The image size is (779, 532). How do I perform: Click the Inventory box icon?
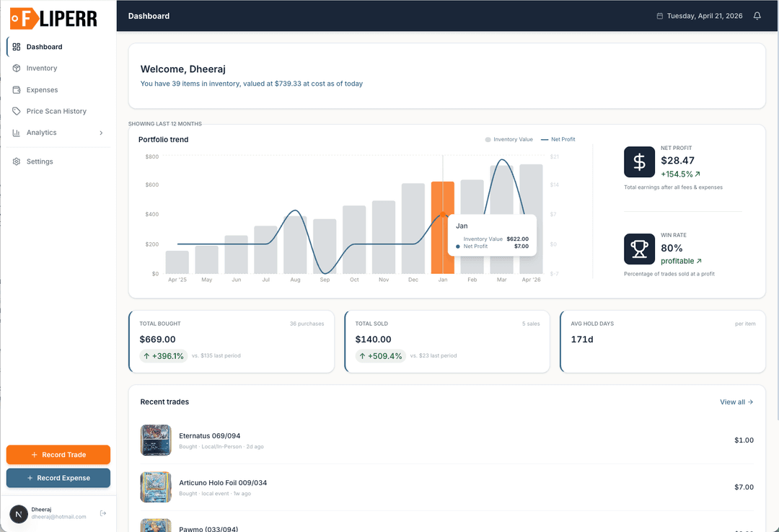pos(17,68)
